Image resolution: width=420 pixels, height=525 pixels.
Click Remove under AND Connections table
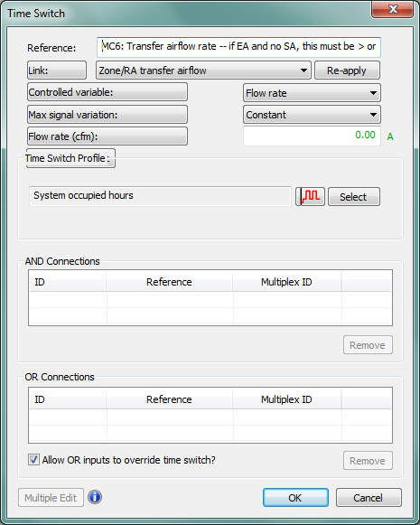point(368,345)
